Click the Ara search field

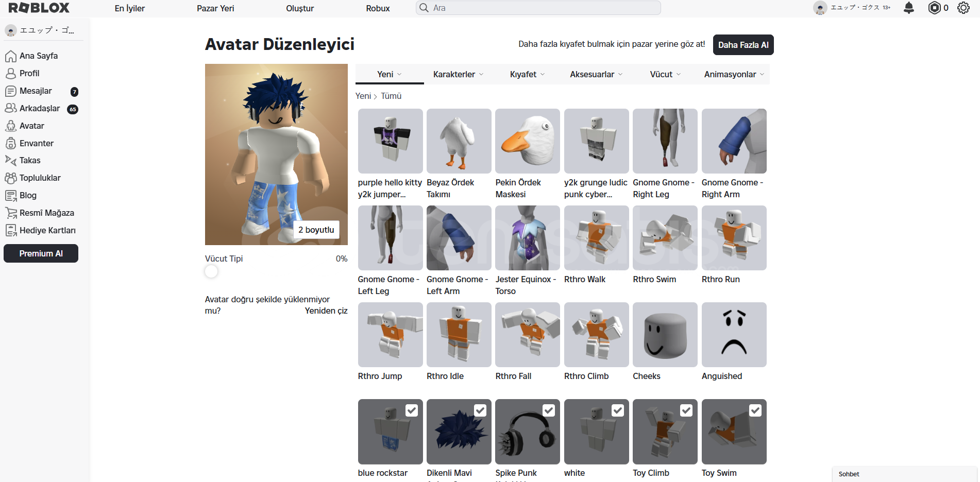click(x=538, y=8)
